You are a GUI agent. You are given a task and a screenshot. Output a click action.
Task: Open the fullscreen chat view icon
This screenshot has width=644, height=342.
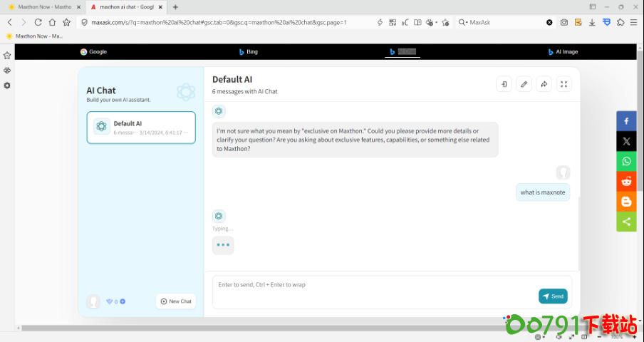[x=563, y=84]
